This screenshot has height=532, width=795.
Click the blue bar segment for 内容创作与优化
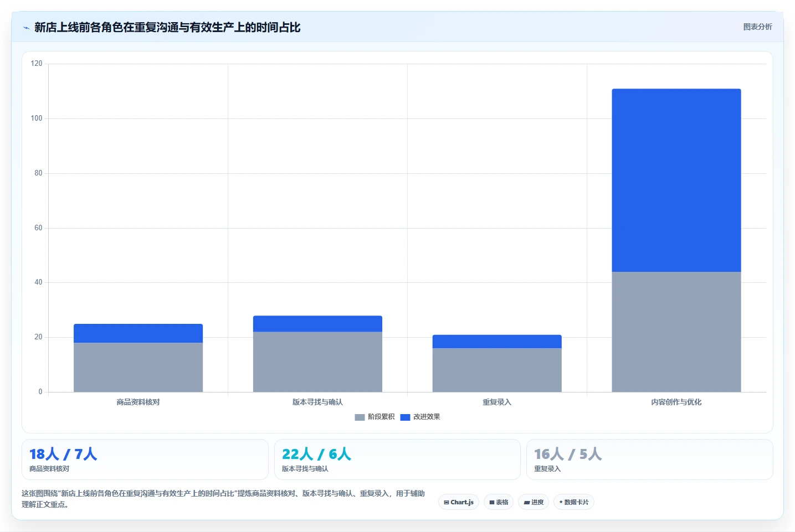pyautogui.click(x=676, y=180)
